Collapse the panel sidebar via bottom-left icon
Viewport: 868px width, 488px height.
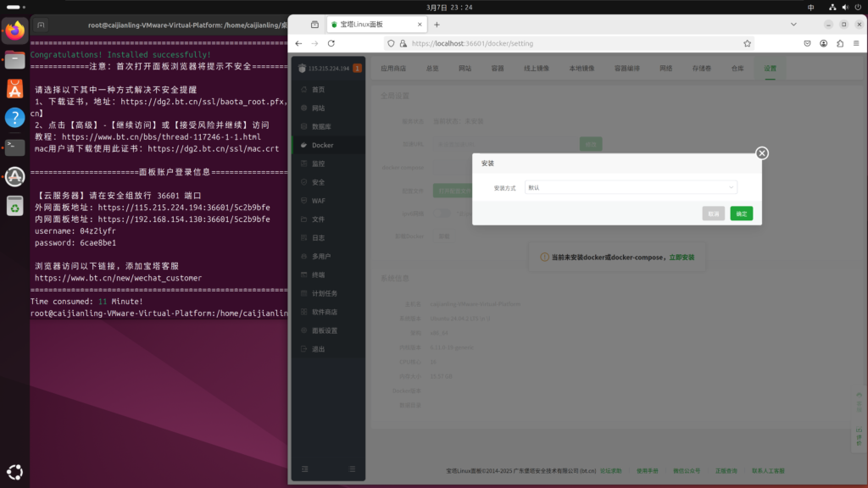tap(304, 469)
